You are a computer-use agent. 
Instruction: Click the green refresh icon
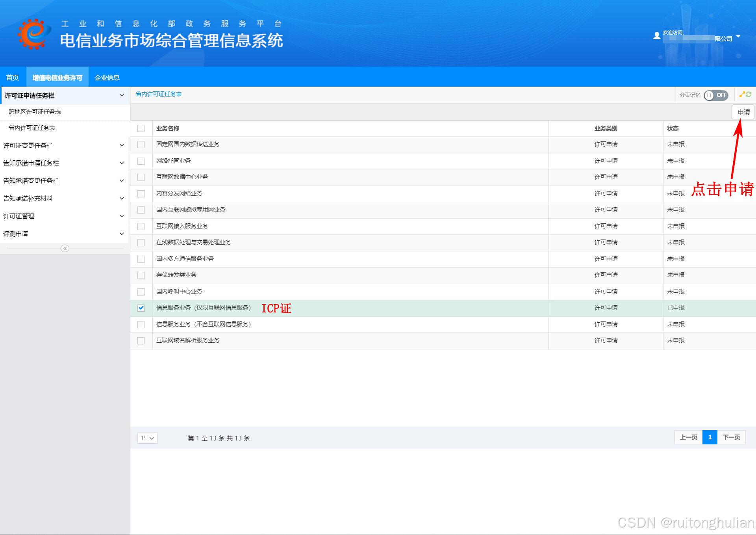[749, 95]
